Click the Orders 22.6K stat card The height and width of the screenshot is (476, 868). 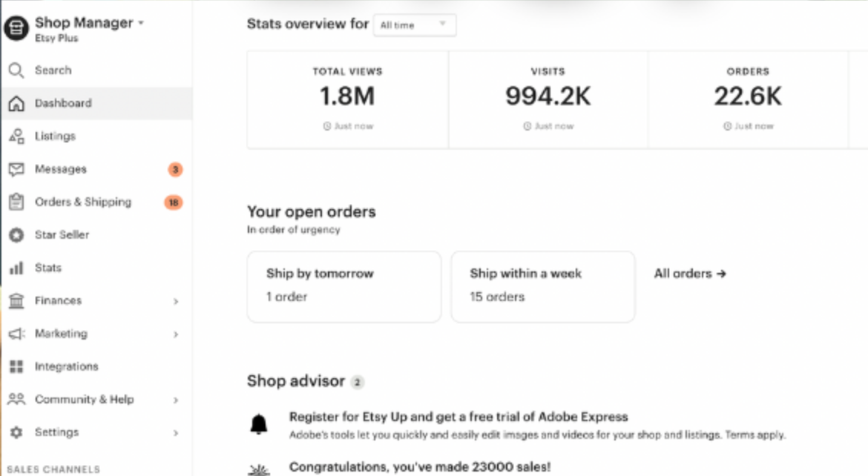coord(748,99)
